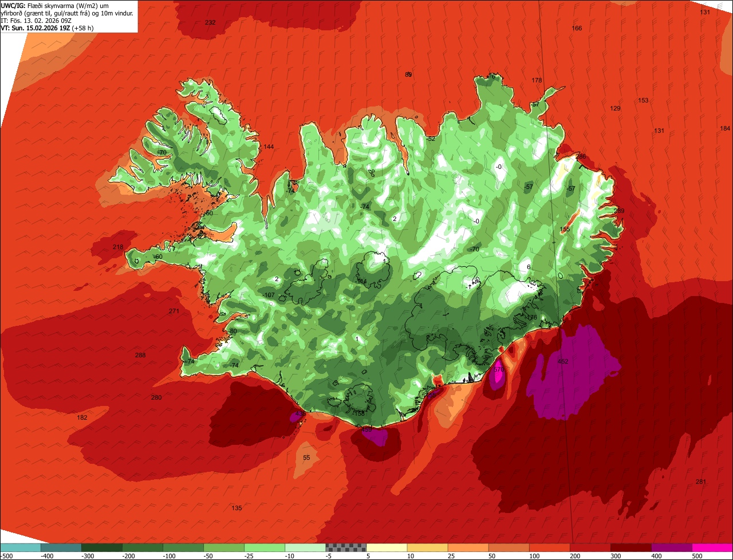
Task: Click the red 200 to 300 legend swatch
Action: [x=590, y=547]
